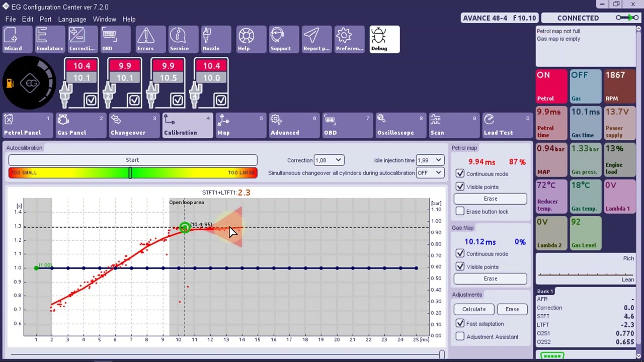This screenshot has height=362, width=644.
Task: Erase the Petrol map
Action: pos(491,199)
